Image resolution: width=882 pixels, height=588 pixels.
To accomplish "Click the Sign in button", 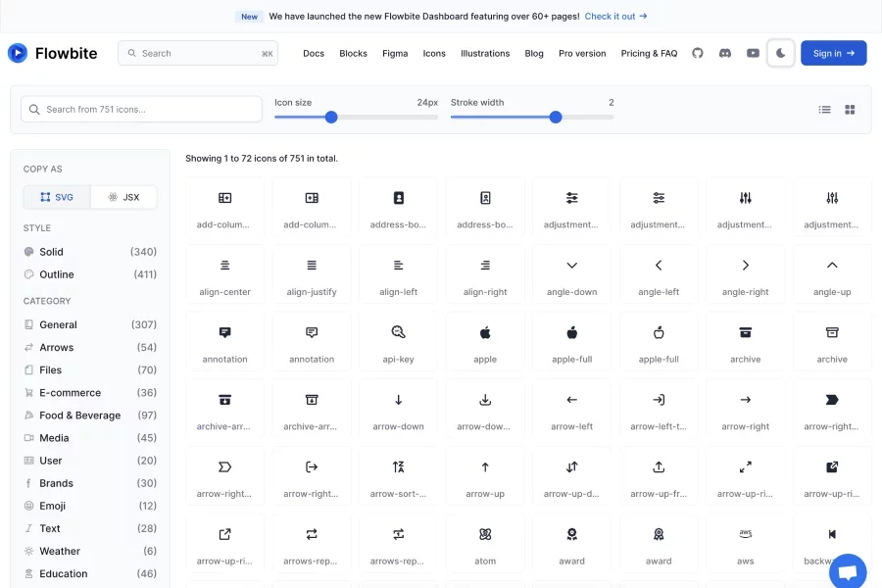I will tap(833, 53).
